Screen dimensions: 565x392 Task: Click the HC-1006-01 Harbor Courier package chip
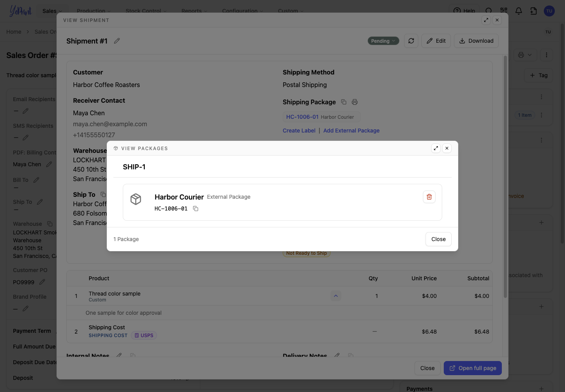(321, 117)
